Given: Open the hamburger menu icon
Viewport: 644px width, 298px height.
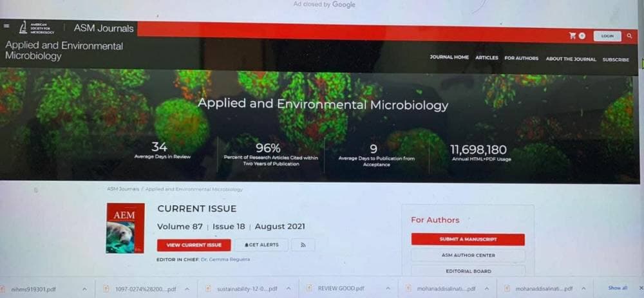Looking at the screenshot, I should click(x=6, y=26).
